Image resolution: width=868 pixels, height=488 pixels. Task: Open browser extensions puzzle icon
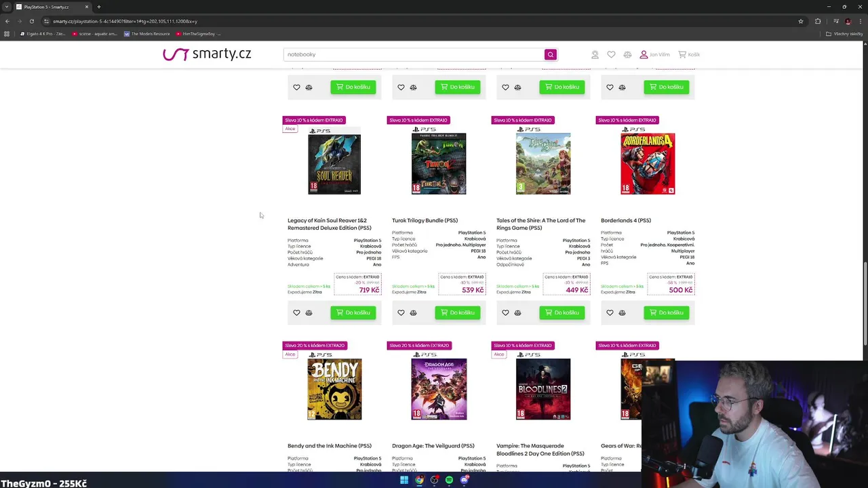tap(818, 21)
